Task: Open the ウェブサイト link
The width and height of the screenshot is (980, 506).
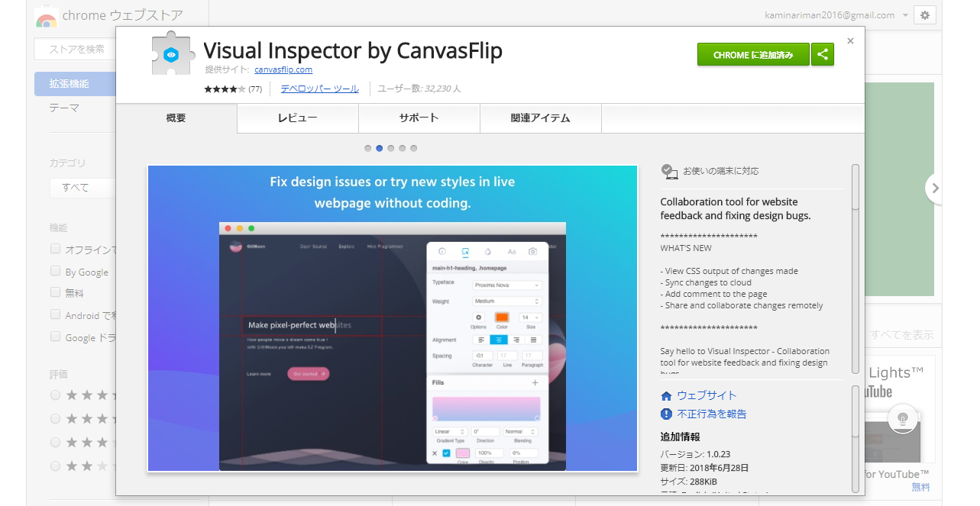Action: coord(707,395)
